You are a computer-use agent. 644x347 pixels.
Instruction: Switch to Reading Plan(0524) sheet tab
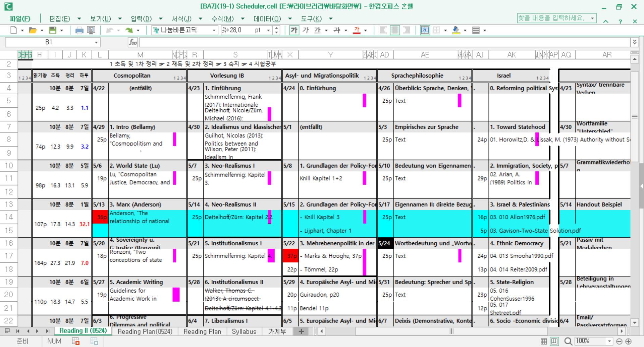(145, 332)
